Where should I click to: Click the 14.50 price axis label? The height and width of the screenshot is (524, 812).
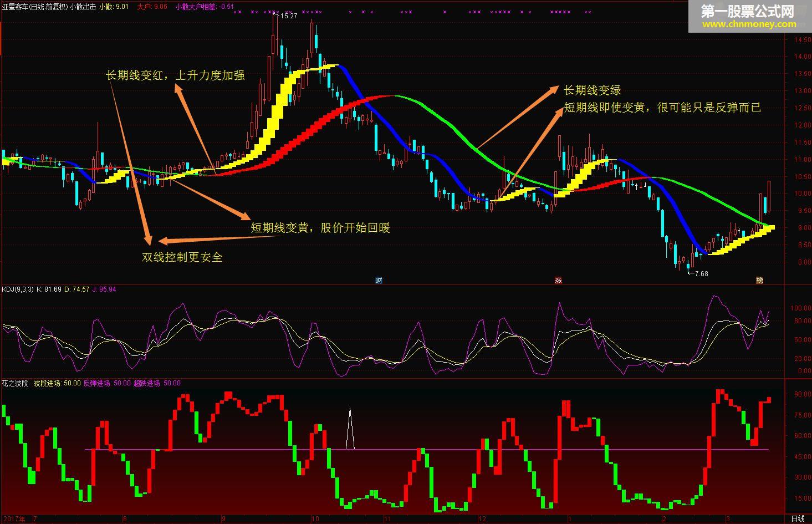coord(802,40)
